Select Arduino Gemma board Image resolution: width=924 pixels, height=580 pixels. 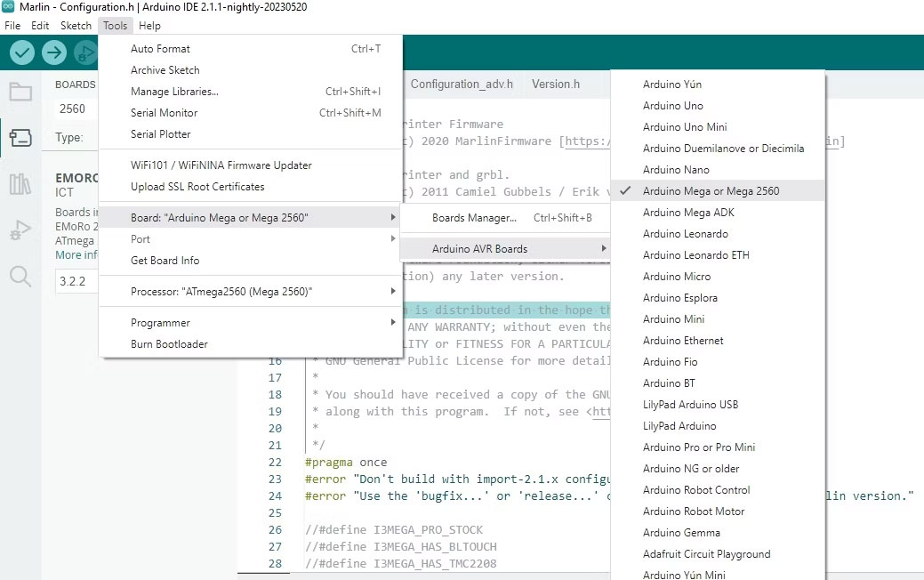(x=718, y=532)
